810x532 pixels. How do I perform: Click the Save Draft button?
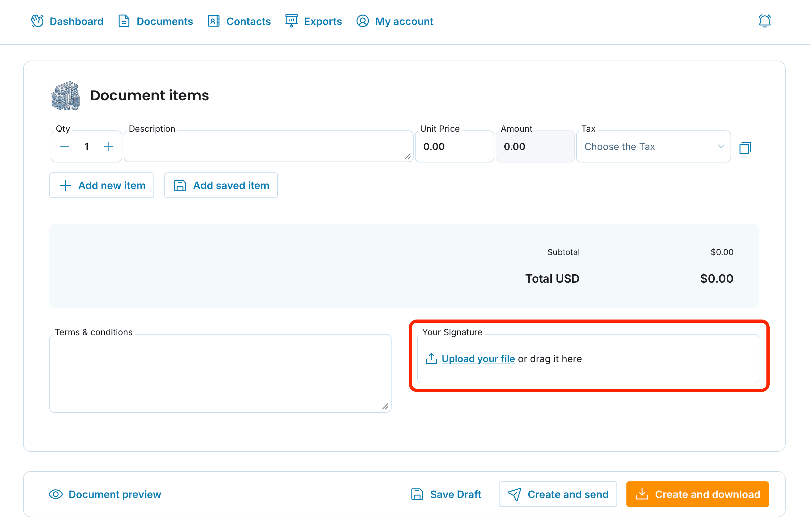coord(446,494)
